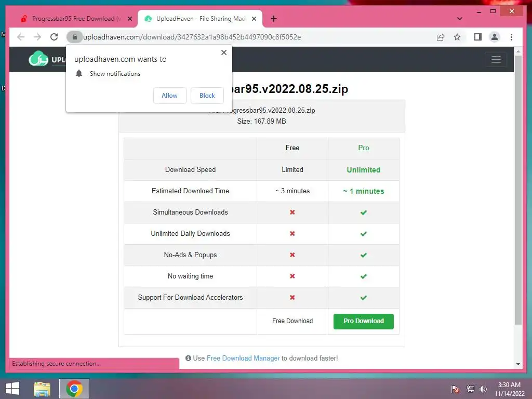Reload the UploadHaven page
This screenshot has width=532, height=399.
[x=54, y=37]
